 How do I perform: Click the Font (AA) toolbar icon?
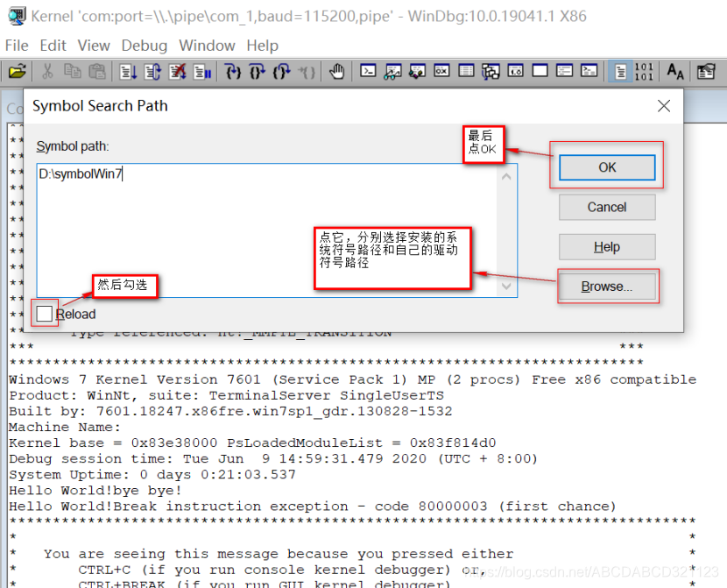click(675, 71)
